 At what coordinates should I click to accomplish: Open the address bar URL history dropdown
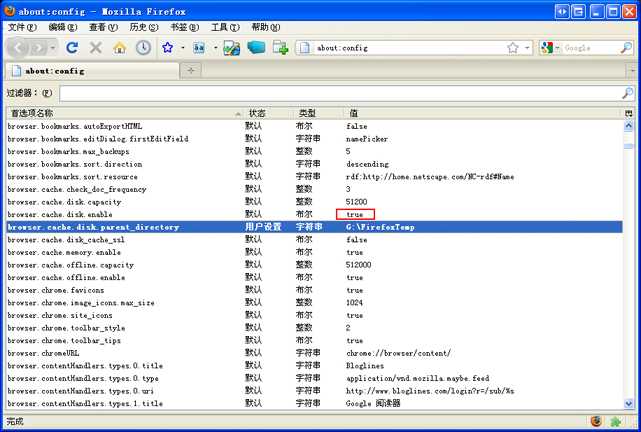pyautogui.click(x=527, y=48)
